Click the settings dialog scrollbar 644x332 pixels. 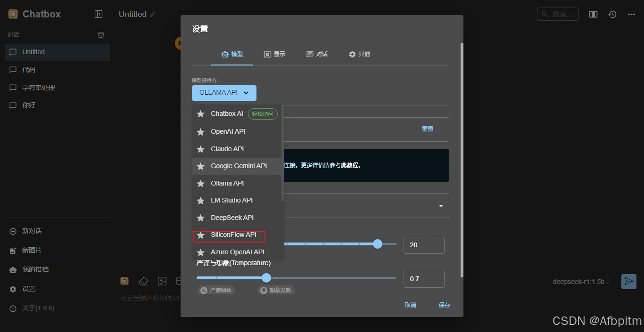click(462, 160)
